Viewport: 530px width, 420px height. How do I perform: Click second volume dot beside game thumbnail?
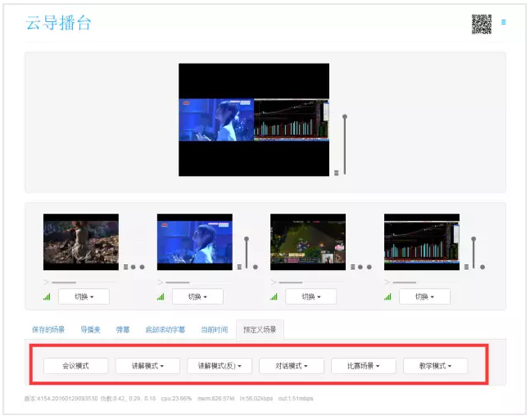369,267
